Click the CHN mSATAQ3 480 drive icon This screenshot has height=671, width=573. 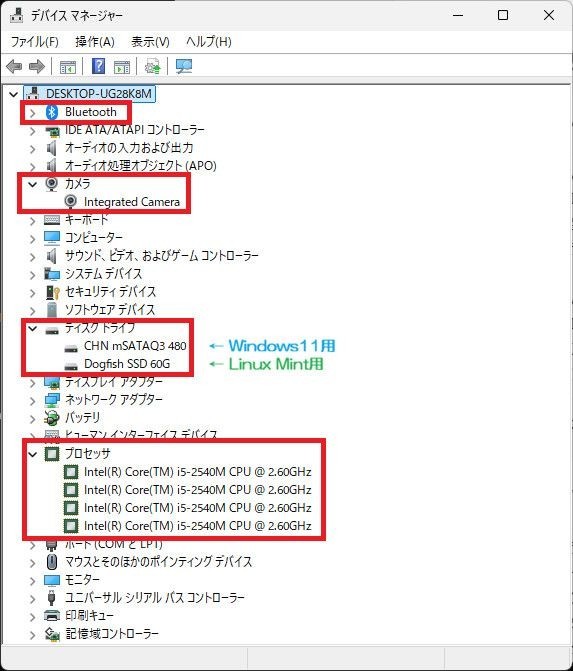(71, 347)
